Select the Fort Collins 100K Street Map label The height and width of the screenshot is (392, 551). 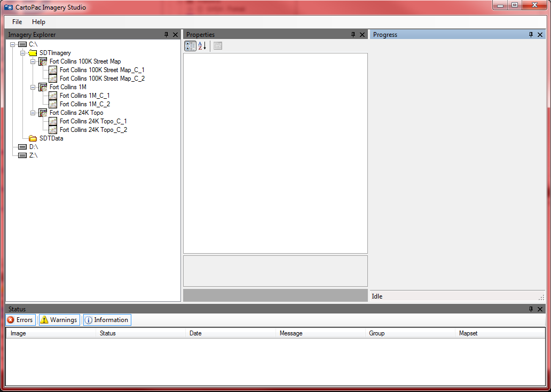(x=85, y=61)
